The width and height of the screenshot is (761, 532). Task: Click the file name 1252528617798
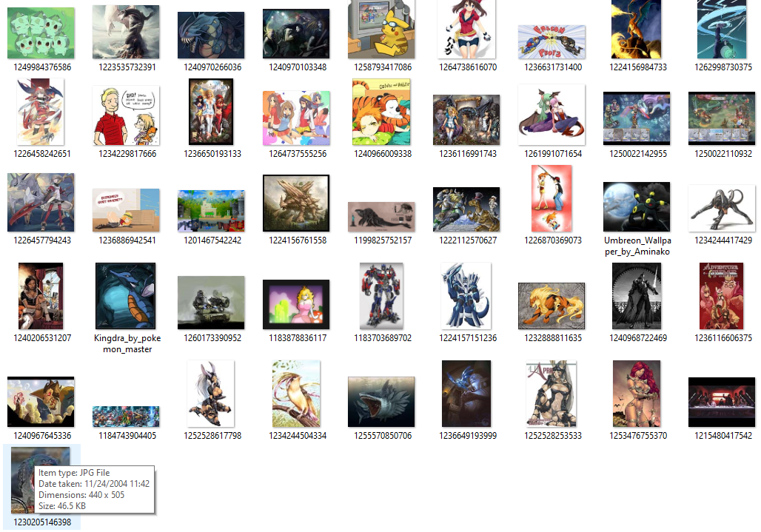tap(212, 436)
